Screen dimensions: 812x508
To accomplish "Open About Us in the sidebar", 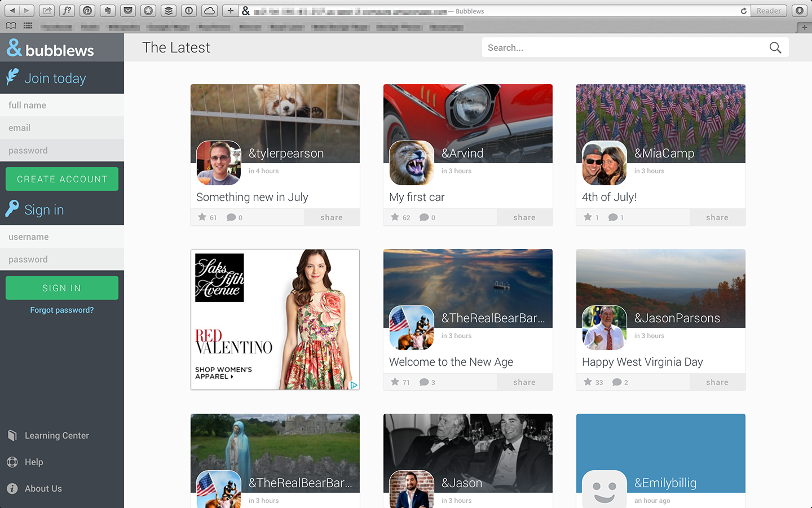I will 43,488.
